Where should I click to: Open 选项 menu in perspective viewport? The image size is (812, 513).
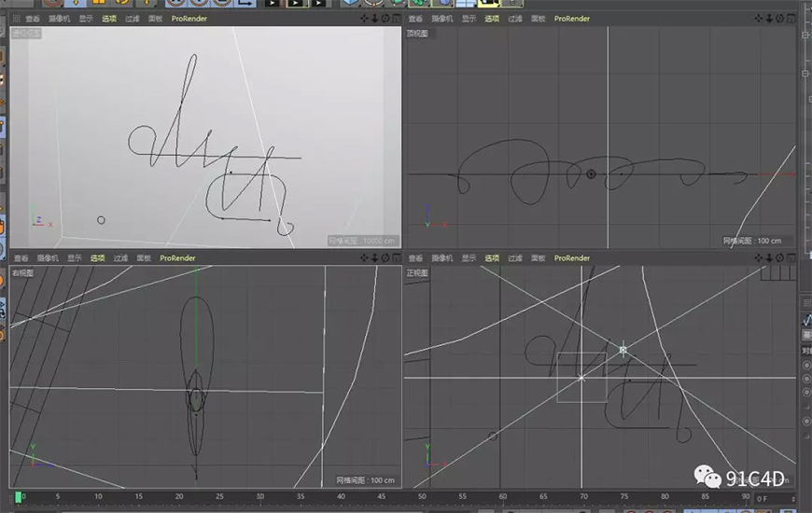109,19
